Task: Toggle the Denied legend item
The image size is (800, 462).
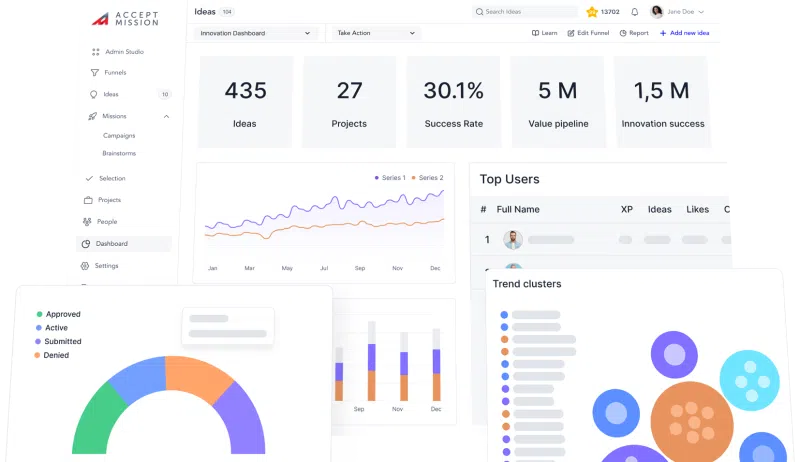Action: point(52,355)
